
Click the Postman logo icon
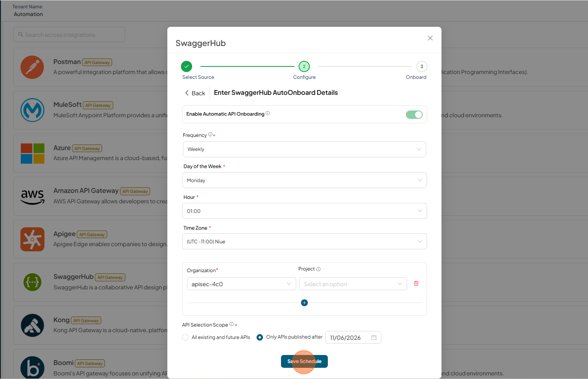click(32, 67)
